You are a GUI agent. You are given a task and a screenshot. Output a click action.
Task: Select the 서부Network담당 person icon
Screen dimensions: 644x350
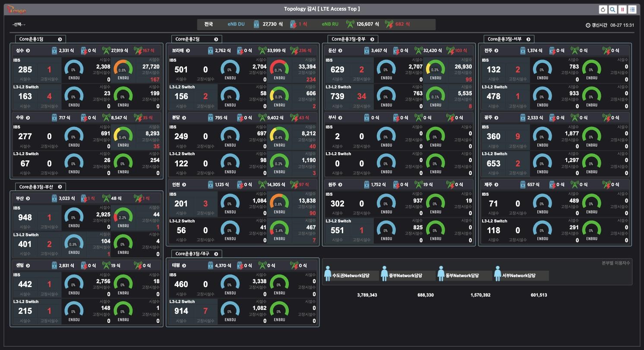coord(498,274)
